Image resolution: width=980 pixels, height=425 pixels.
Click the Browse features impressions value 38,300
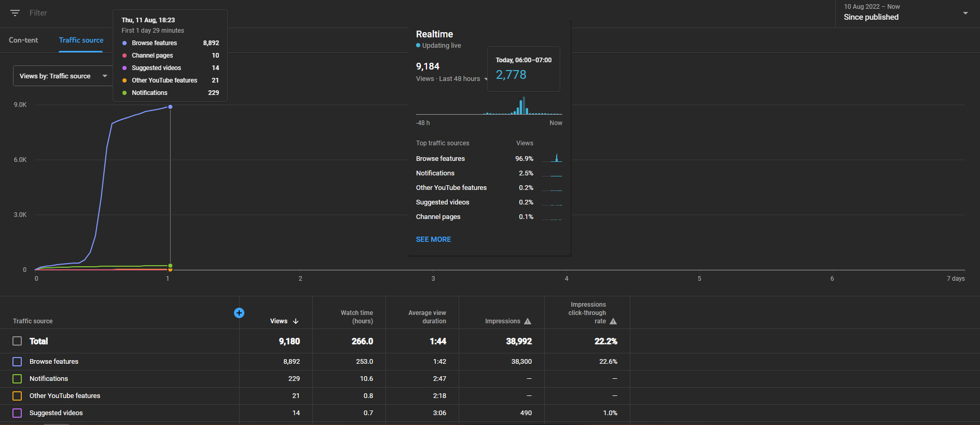click(521, 362)
